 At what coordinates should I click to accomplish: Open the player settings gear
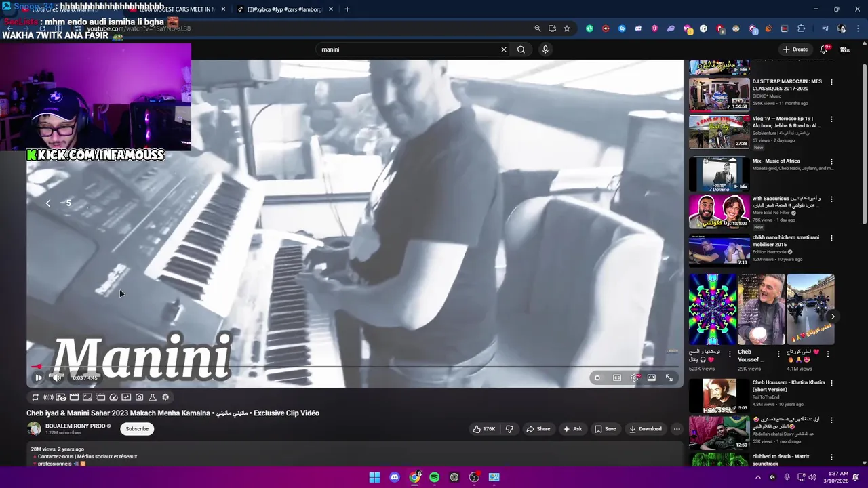click(634, 378)
